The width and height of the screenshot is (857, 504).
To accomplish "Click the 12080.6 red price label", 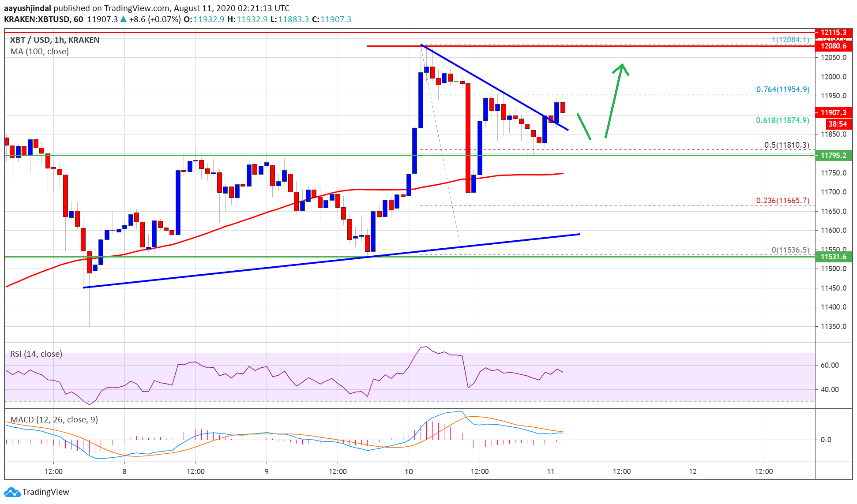I will [x=833, y=46].
